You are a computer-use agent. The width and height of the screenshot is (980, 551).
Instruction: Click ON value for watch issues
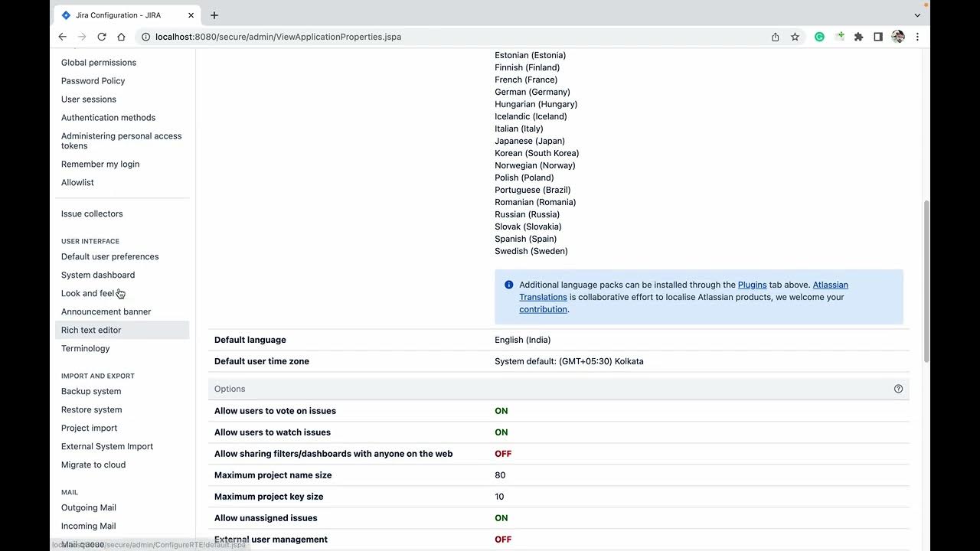tap(501, 432)
